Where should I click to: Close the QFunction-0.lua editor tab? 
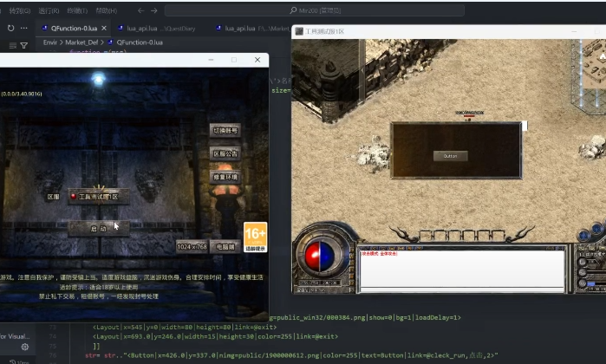click(x=103, y=28)
